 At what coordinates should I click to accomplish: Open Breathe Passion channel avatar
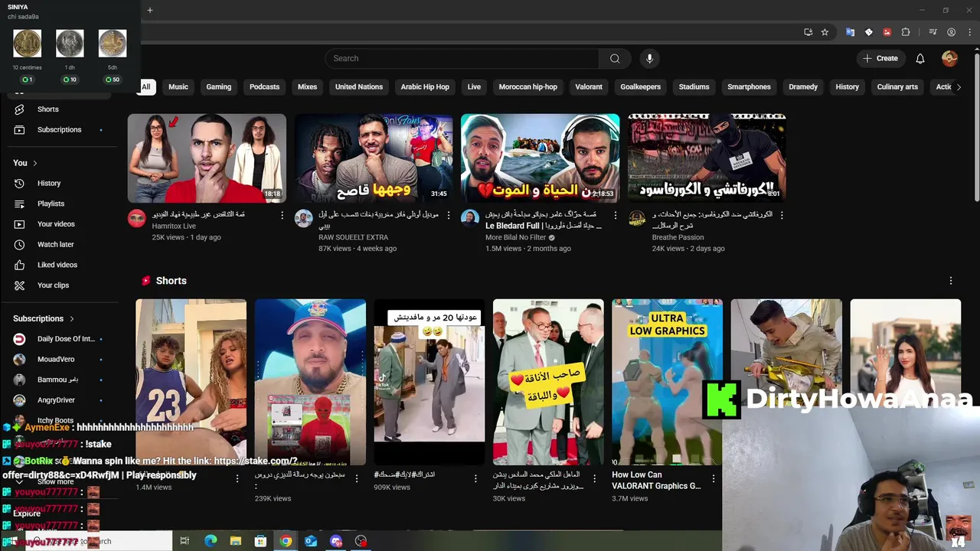(x=637, y=218)
